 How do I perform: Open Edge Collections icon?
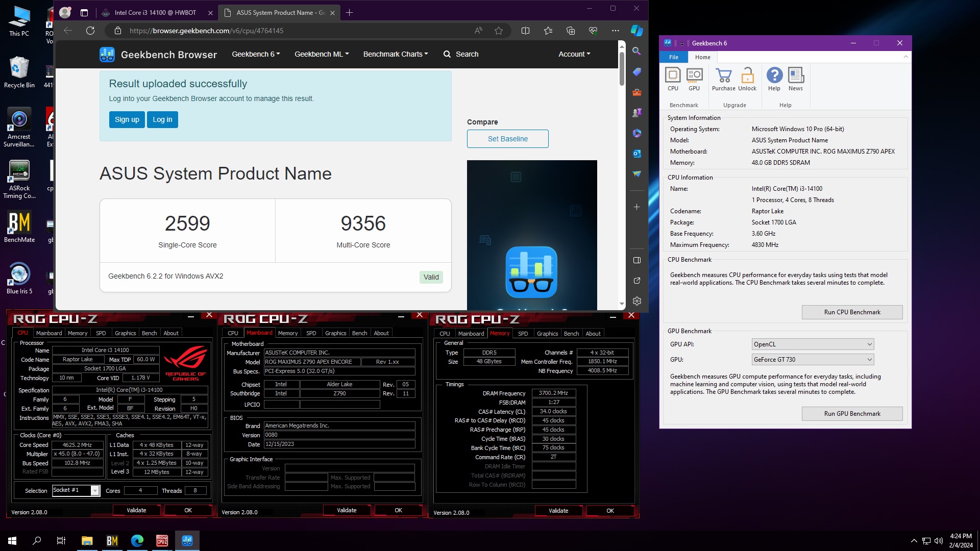[571, 31]
